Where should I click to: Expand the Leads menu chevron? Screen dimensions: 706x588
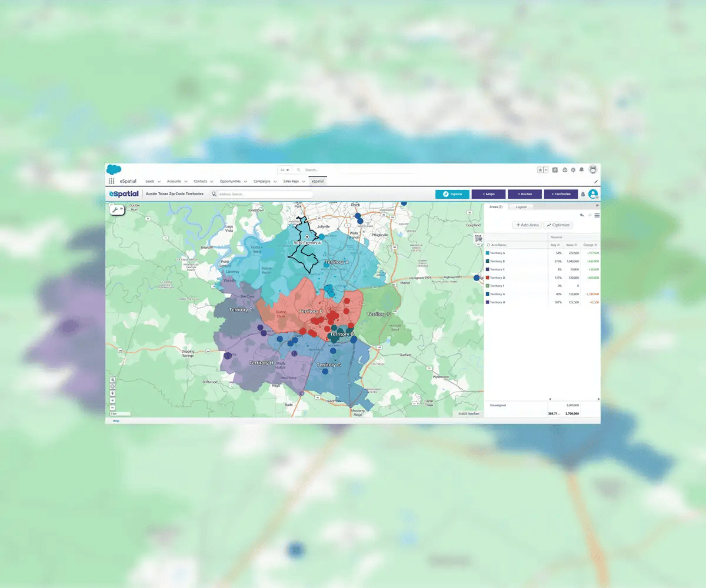tap(159, 182)
